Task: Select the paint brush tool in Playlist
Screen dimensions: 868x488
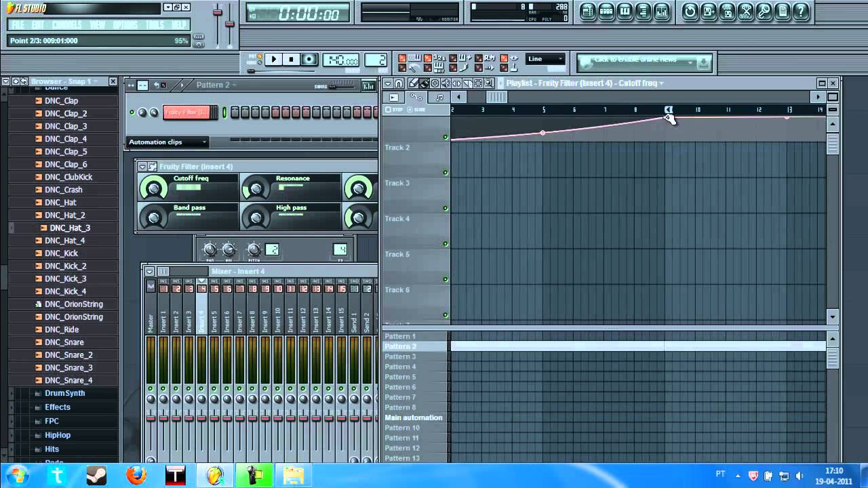Action: click(x=424, y=83)
